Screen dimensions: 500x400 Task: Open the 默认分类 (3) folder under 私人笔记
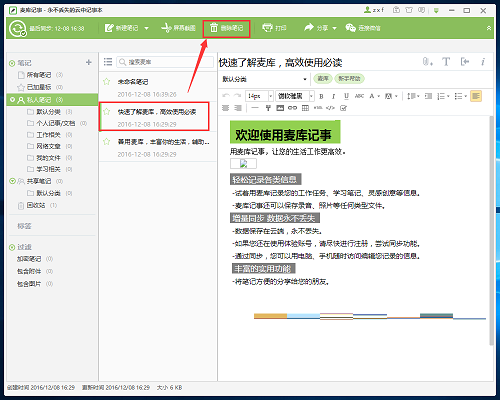[x=49, y=112]
